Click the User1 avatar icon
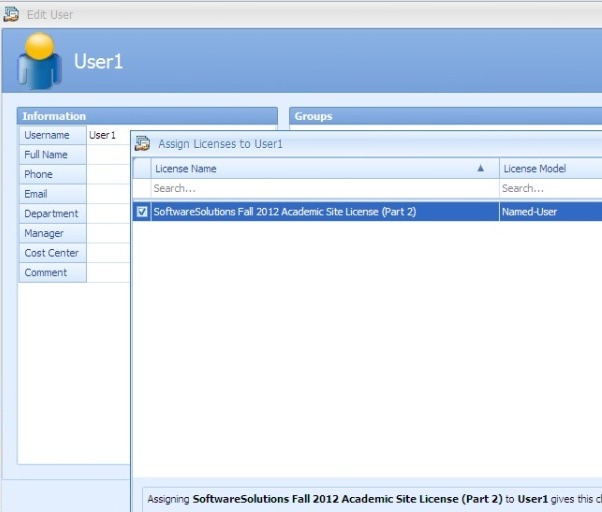Screen dimensions: 602x512 (39, 61)
